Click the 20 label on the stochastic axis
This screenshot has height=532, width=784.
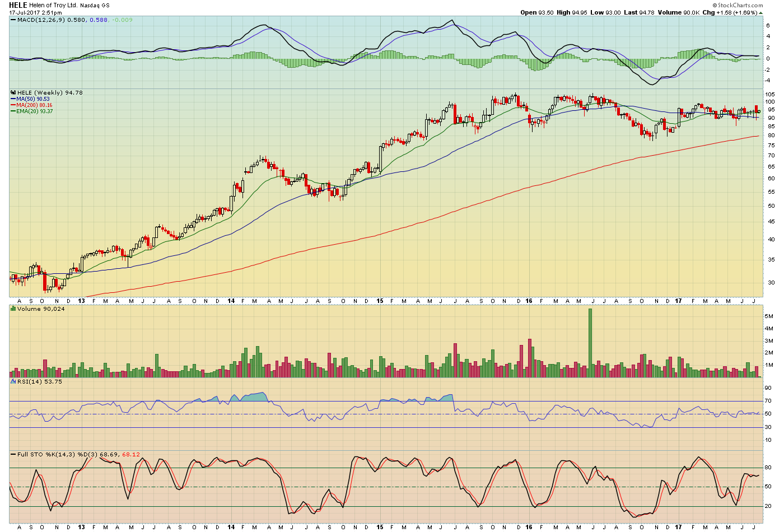[769, 506]
